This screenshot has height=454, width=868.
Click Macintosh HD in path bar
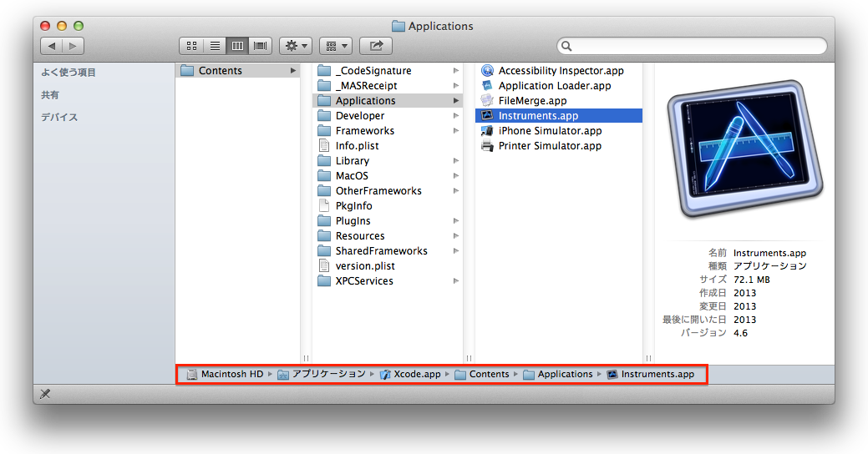tap(225, 375)
